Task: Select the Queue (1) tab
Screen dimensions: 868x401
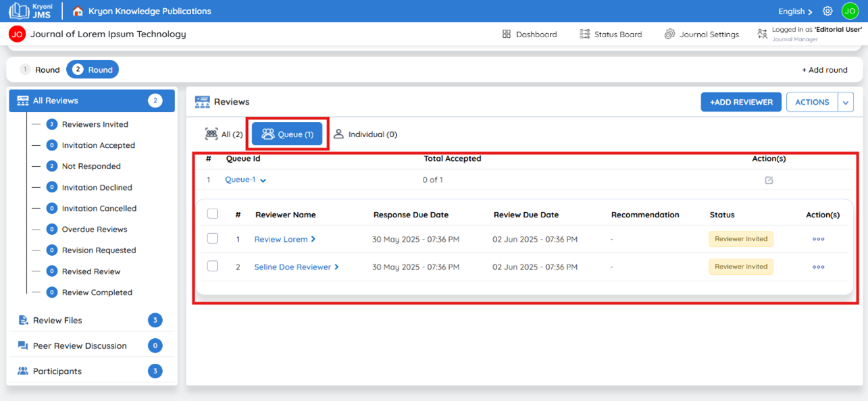Action: [x=287, y=134]
